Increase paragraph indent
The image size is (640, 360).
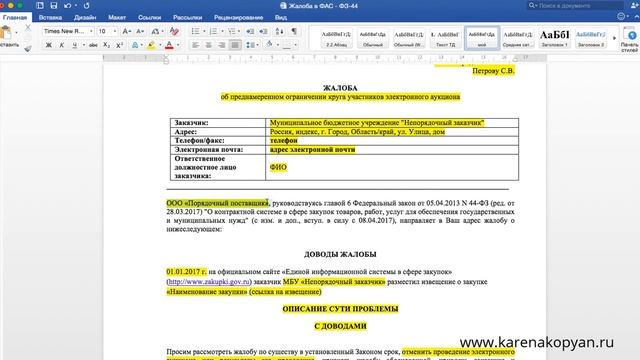(264, 31)
